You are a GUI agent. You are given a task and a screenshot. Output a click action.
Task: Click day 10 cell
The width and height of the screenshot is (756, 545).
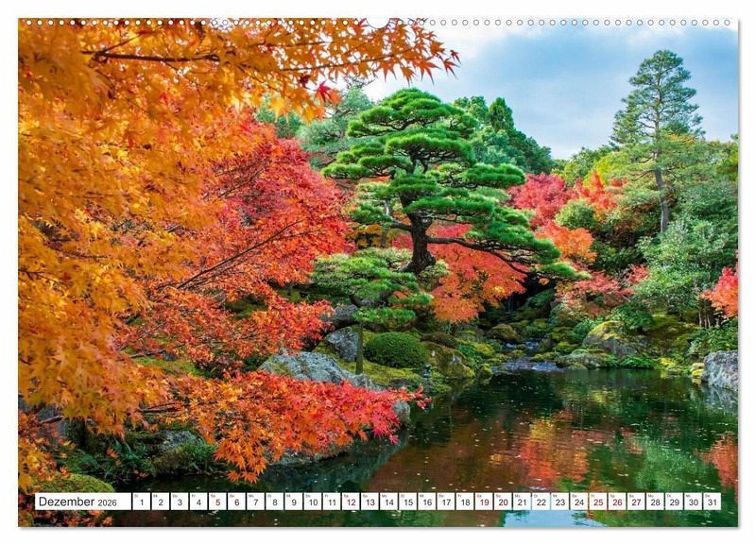click(312, 502)
